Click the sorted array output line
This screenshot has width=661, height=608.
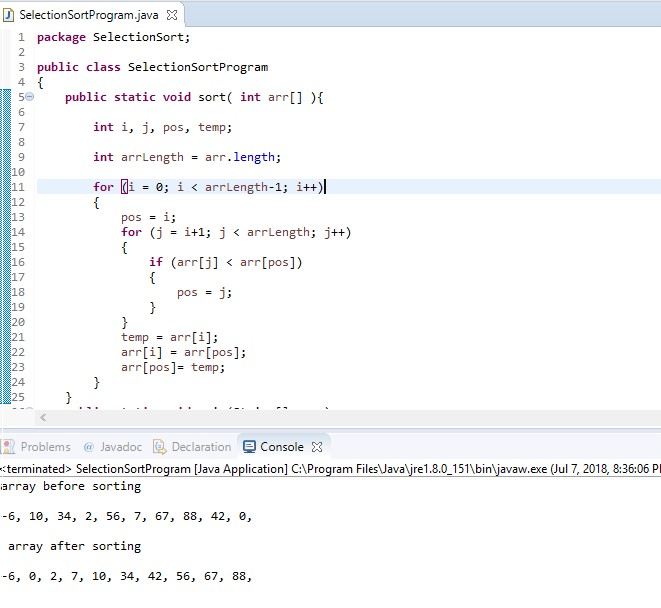pos(126,576)
